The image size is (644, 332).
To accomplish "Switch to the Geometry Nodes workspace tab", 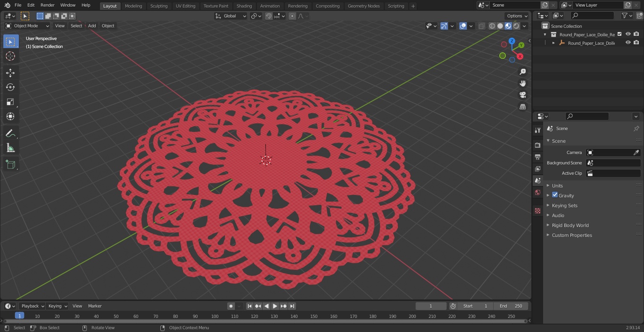I will click(363, 6).
